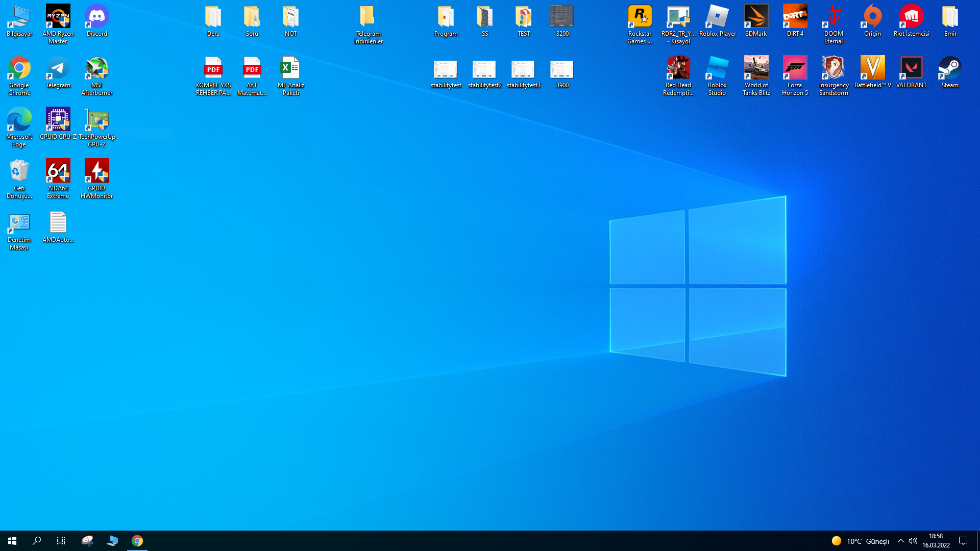Select the TechPowerUp GPU-Z shortcut
Screen dimensions: 980x551
click(97, 128)
